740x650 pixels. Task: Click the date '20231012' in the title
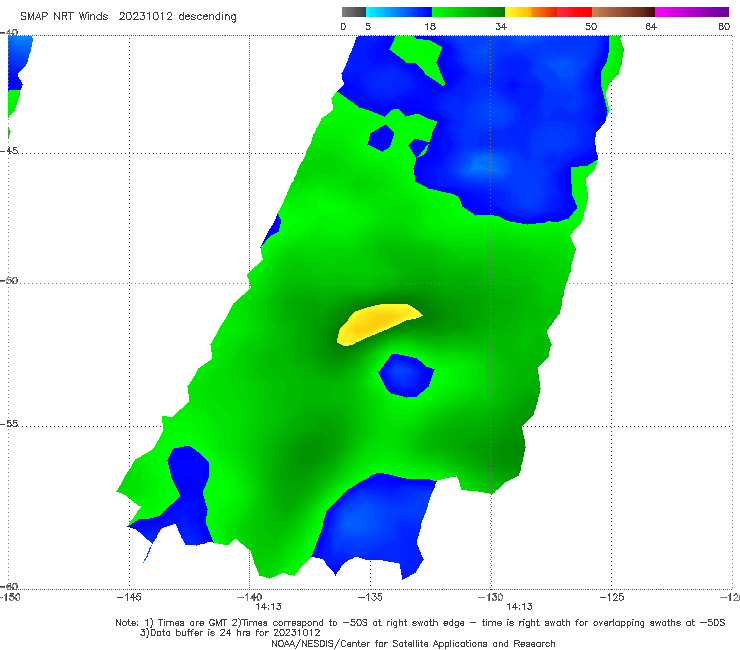click(145, 16)
